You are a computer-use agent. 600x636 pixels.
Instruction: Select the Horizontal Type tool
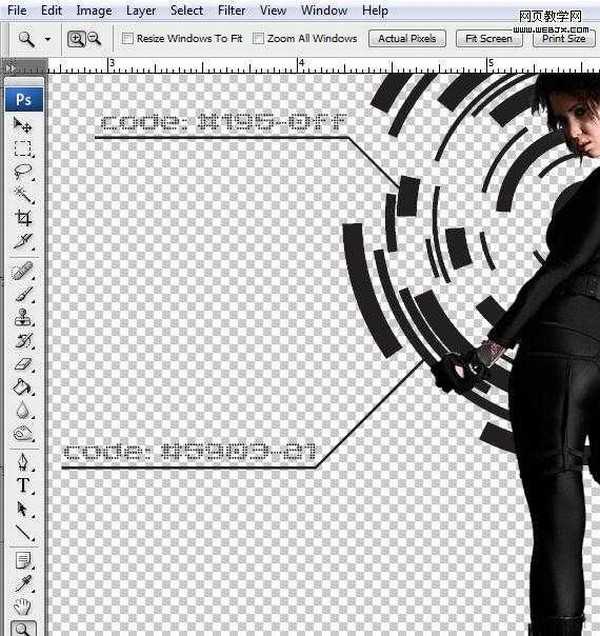click(x=23, y=486)
